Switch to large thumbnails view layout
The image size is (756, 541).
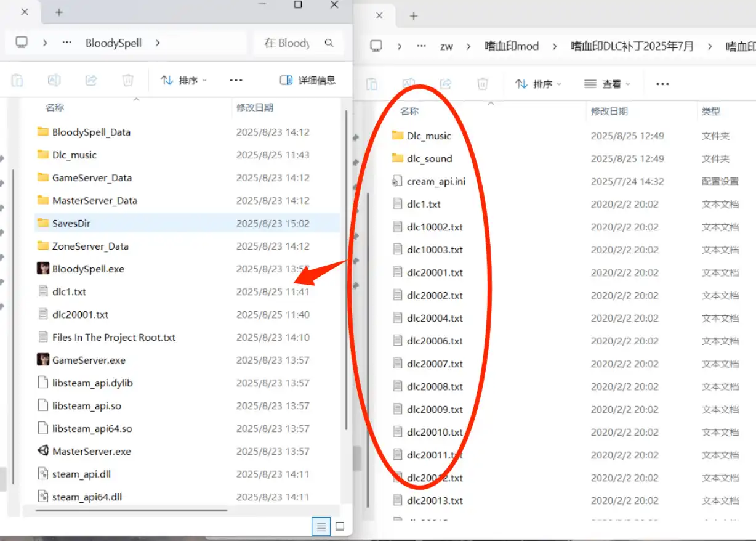[x=339, y=527]
